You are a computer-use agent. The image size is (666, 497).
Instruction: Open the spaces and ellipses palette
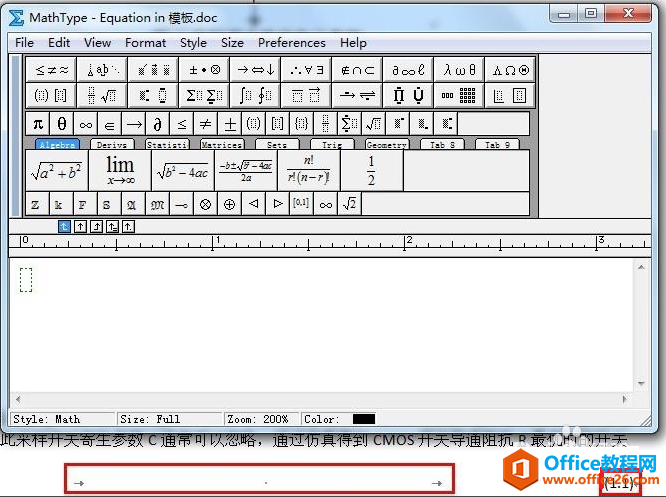click(102, 70)
